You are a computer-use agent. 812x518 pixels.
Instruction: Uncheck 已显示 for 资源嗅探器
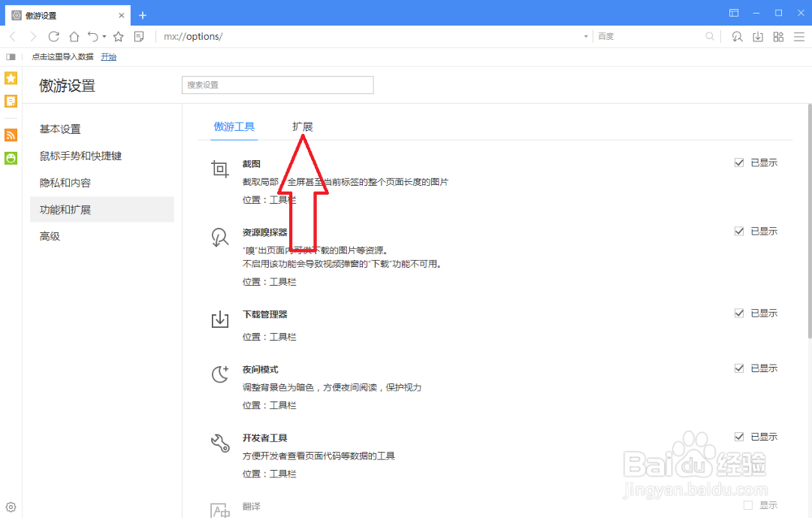pos(739,231)
